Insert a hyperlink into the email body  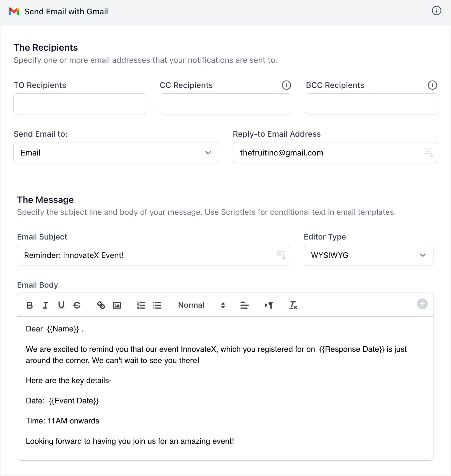tap(101, 305)
